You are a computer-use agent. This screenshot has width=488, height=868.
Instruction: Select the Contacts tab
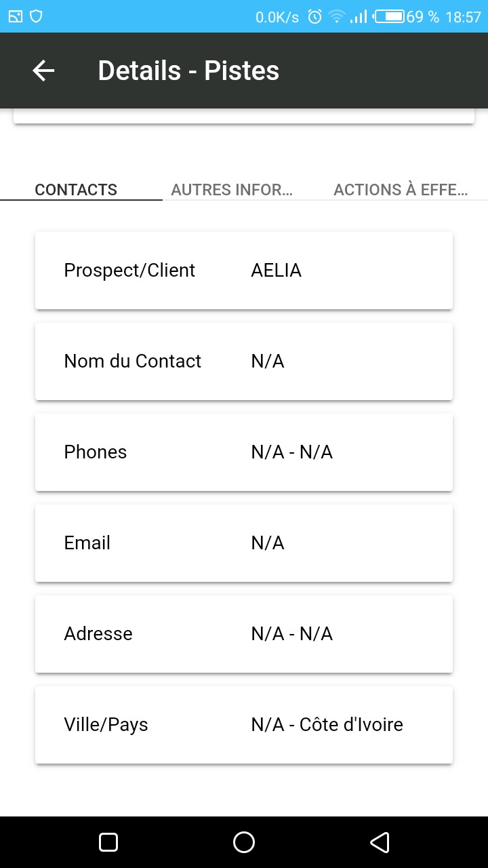(76, 190)
